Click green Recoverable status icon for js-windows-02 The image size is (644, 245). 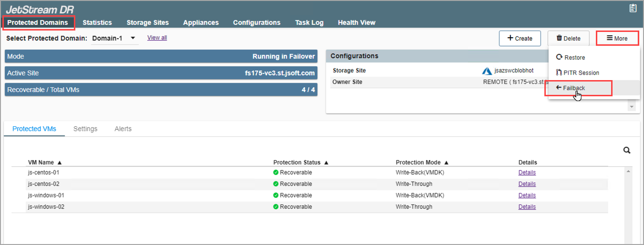tap(276, 207)
